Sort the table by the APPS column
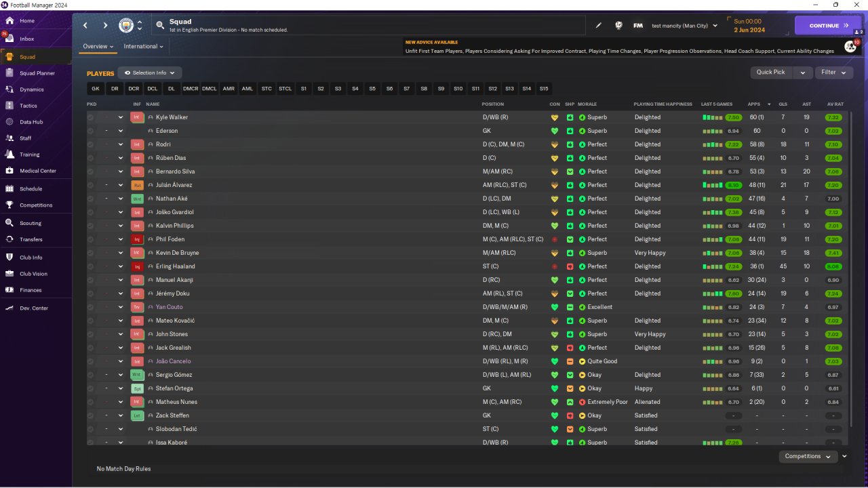868x488 pixels. (754, 104)
